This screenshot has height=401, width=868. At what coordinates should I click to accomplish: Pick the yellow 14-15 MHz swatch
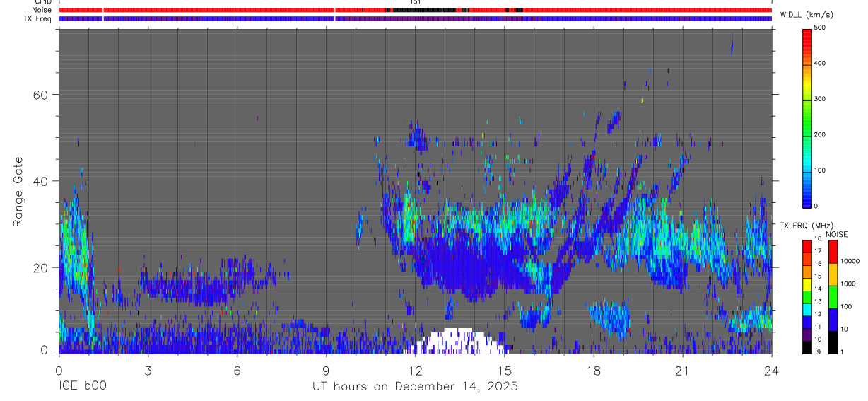[x=807, y=283]
